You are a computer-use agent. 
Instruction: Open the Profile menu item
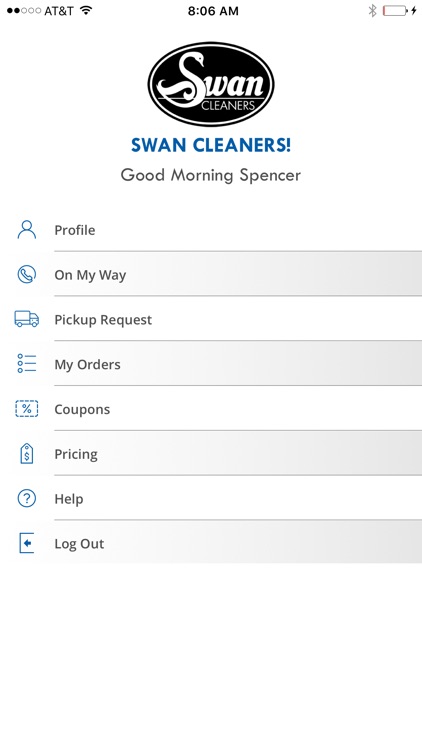click(211, 230)
